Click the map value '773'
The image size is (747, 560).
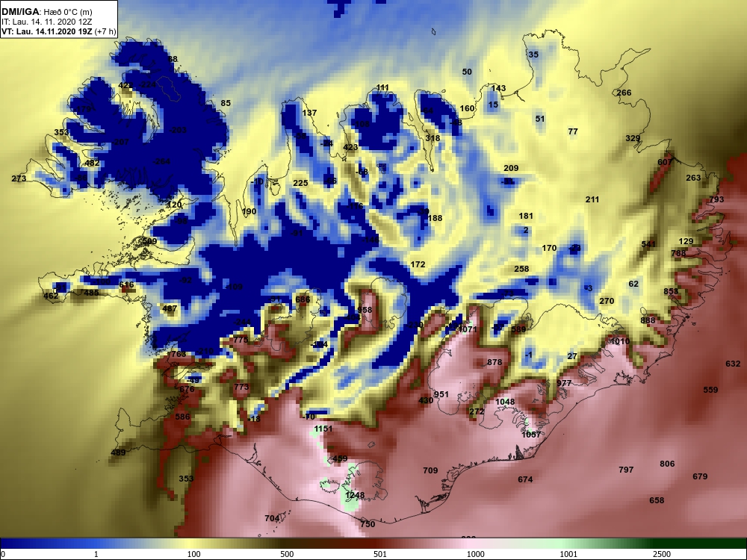pos(241,387)
